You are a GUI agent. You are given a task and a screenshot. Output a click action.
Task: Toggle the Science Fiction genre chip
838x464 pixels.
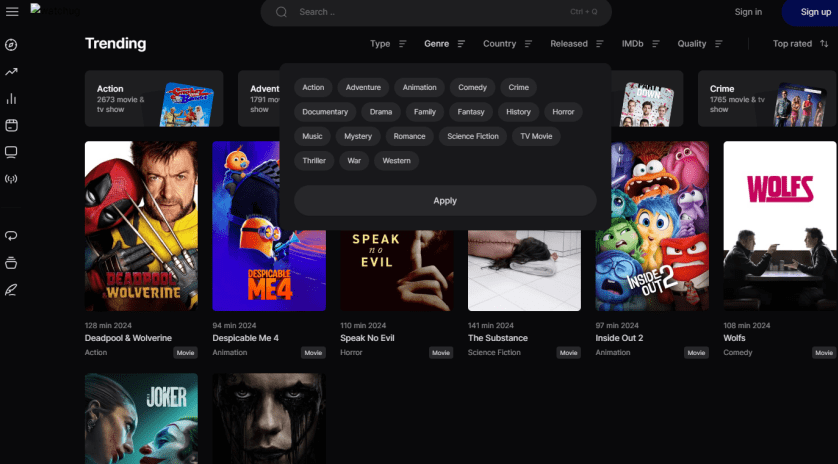tap(473, 136)
